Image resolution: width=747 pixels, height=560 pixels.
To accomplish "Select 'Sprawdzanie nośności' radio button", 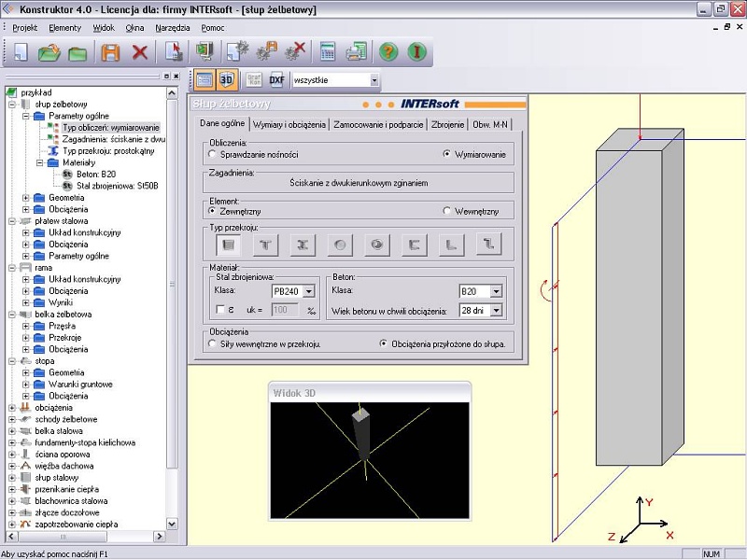I will [213, 154].
